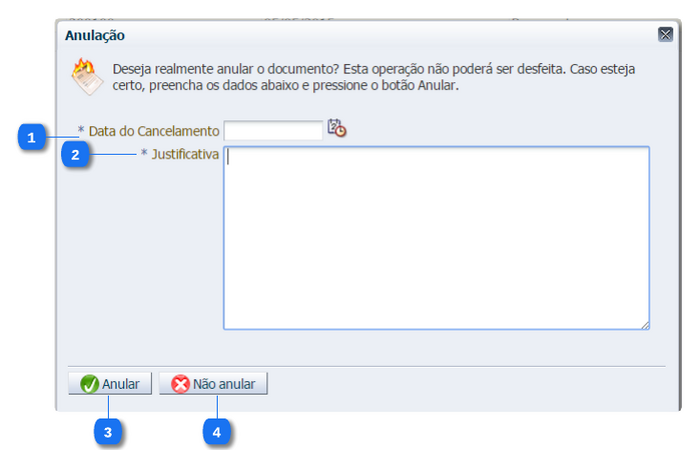Click inside the Justificativa text area

436,238
